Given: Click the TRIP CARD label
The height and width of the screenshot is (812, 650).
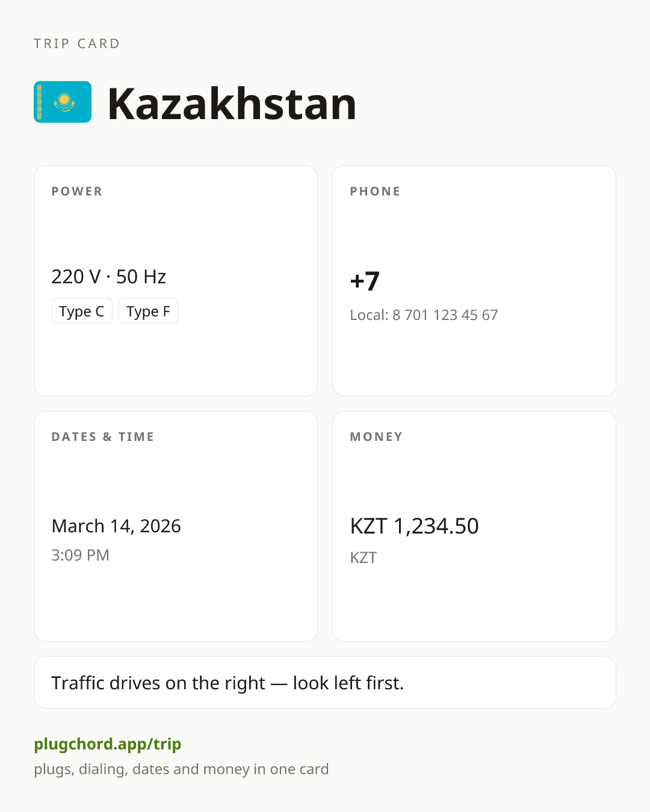Looking at the screenshot, I should point(77,43).
